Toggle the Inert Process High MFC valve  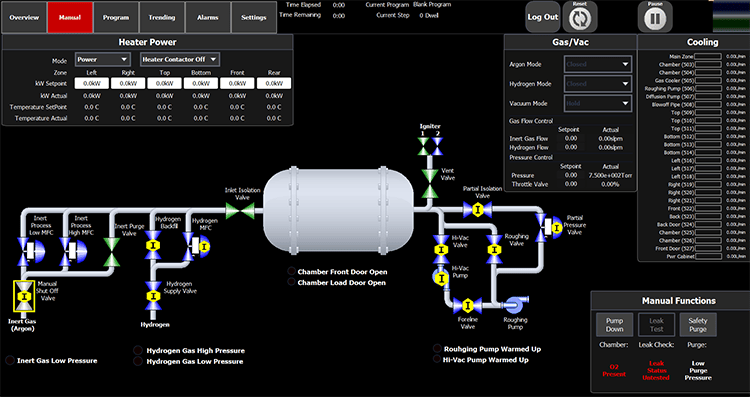(x=73, y=251)
